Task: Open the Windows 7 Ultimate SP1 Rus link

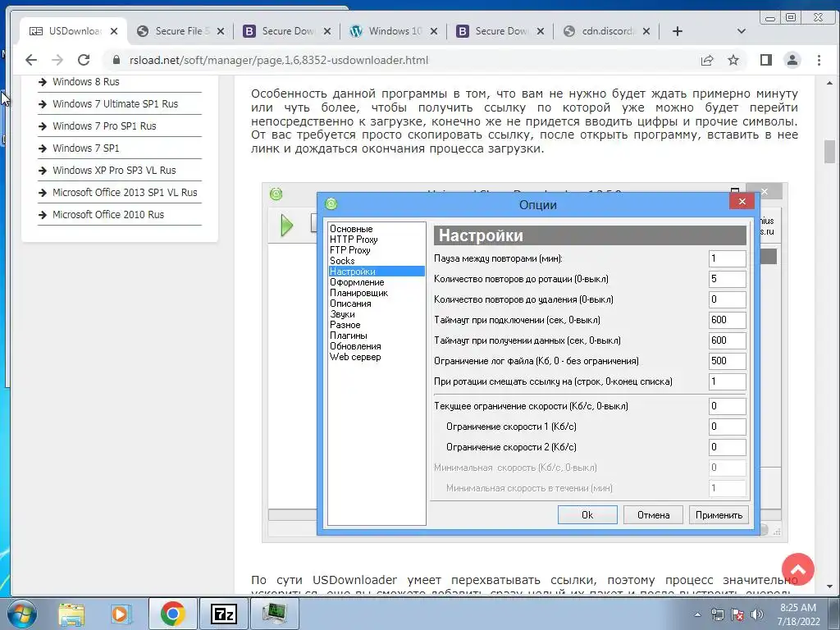Action: click(x=115, y=104)
